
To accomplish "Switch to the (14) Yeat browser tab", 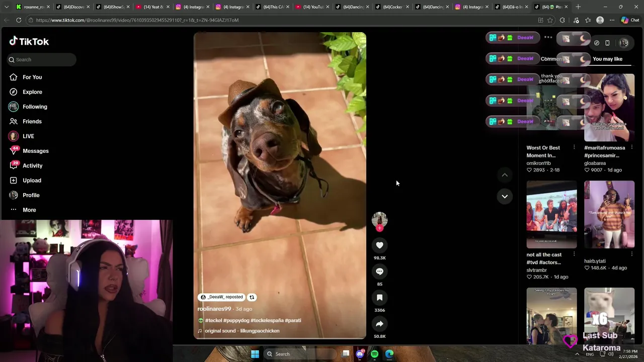I will [153, 7].
